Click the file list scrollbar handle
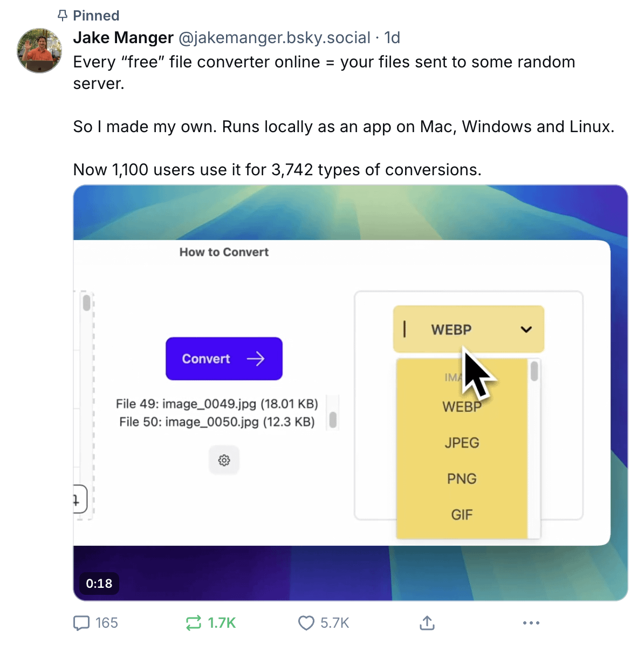This screenshot has width=644, height=645. pos(333,420)
